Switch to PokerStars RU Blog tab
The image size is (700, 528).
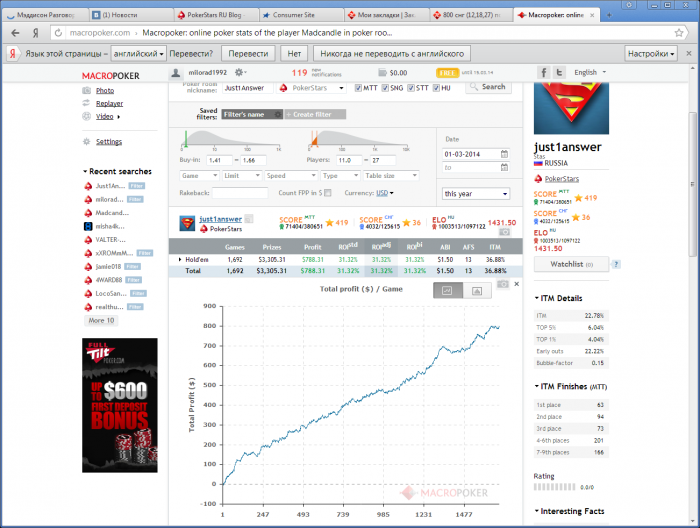point(216,15)
